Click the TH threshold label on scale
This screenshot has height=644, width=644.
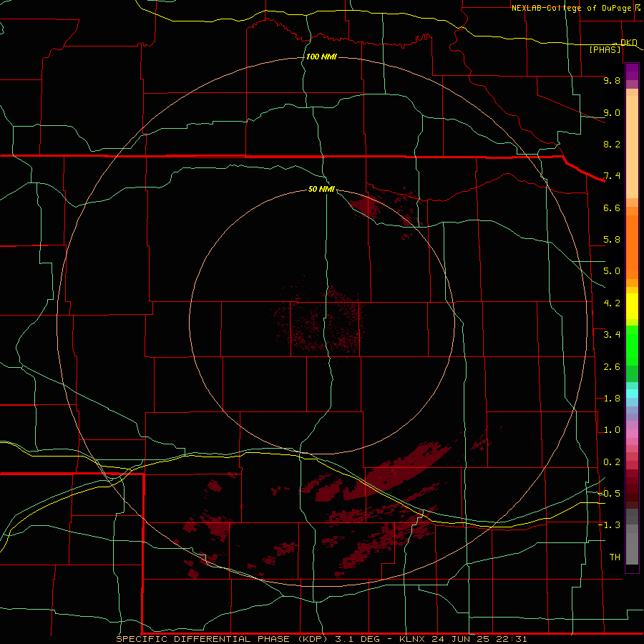(615, 557)
